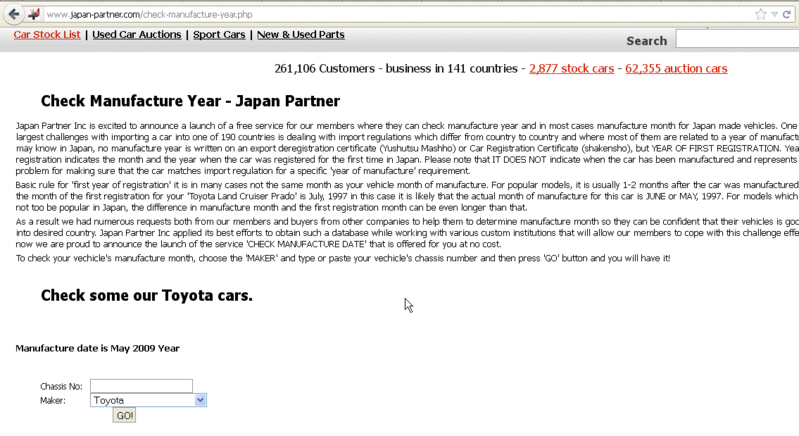Focus the Search text box
Image resolution: width=799 pixels, height=436 pixels.
point(737,39)
